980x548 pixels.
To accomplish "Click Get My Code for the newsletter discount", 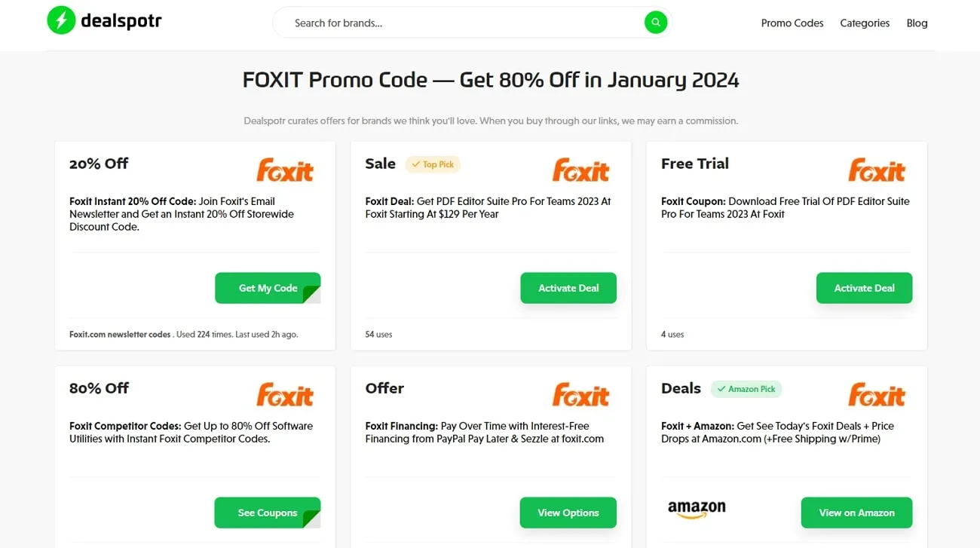I will click(268, 287).
